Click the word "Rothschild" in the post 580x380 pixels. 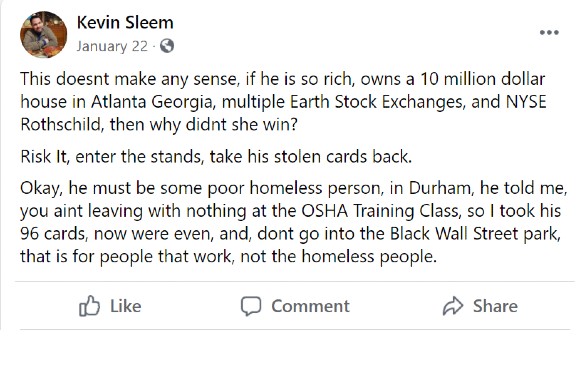pyautogui.click(x=61, y=124)
